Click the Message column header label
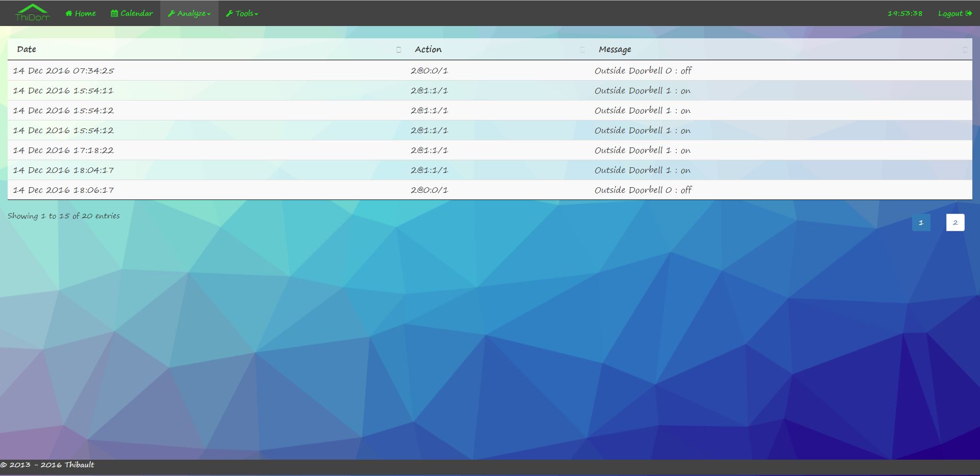Image resolution: width=980 pixels, height=476 pixels. [x=615, y=49]
